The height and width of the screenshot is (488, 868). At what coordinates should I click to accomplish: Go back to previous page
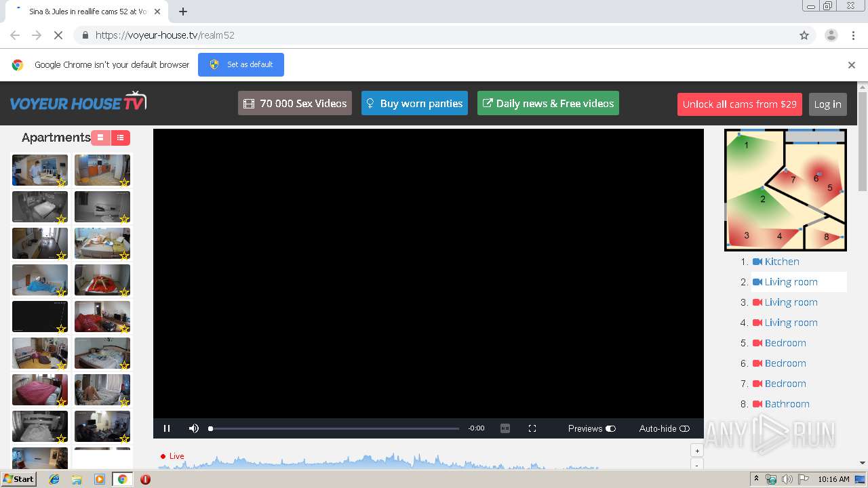tap(15, 35)
